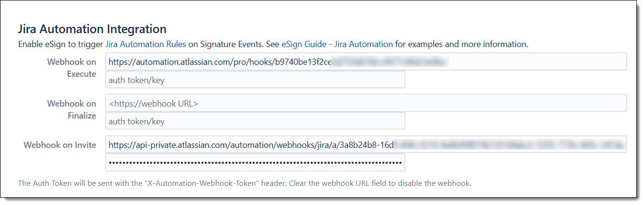Focus the auth token field under Finalize

255,121
